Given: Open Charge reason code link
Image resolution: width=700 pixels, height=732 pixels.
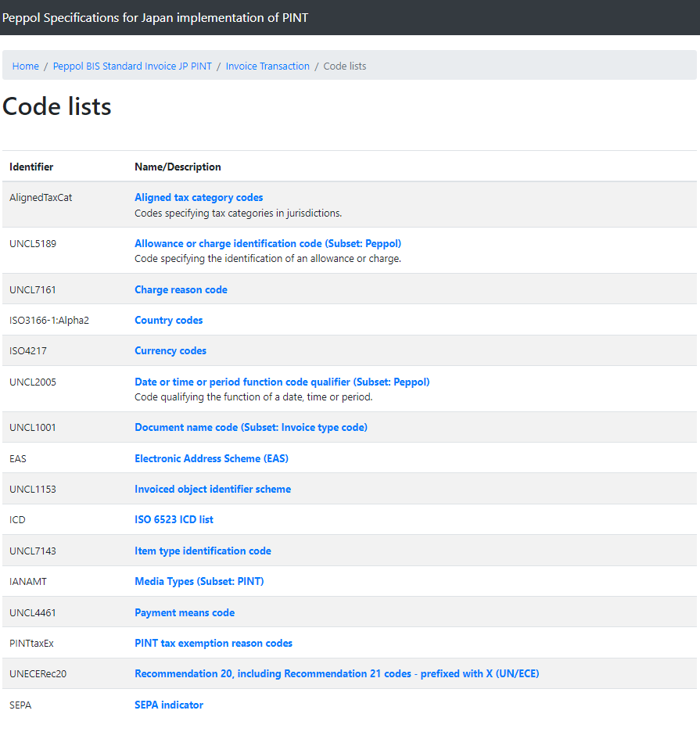Looking at the screenshot, I should click(181, 290).
